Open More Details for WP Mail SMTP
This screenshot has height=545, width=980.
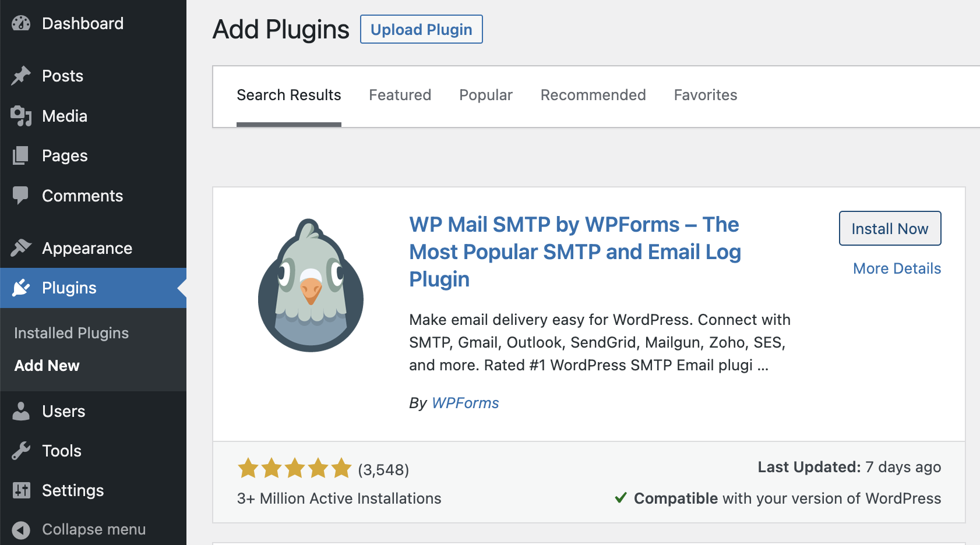pyautogui.click(x=896, y=268)
